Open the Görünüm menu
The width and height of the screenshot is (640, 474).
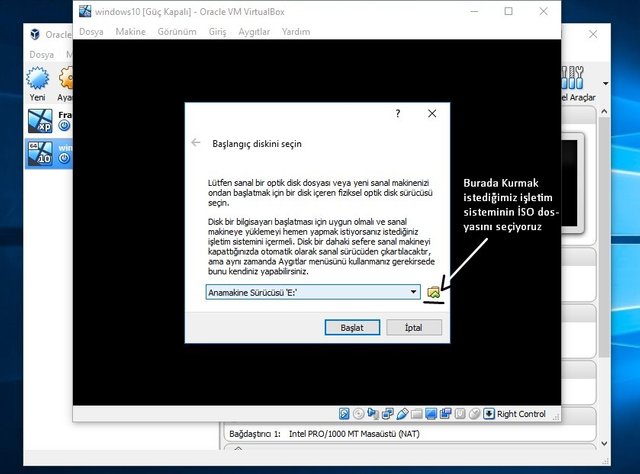pyautogui.click(x=177, y=31)
